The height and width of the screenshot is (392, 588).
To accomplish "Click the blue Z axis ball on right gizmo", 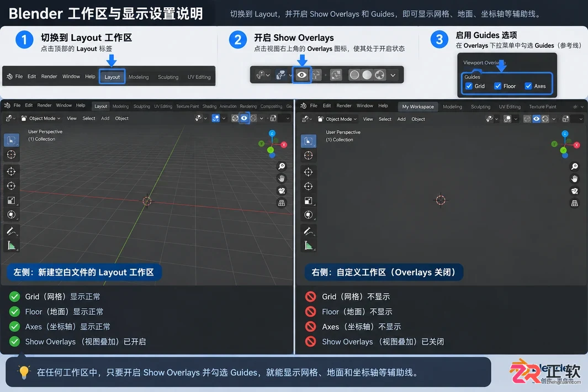I will pos(565,134).
